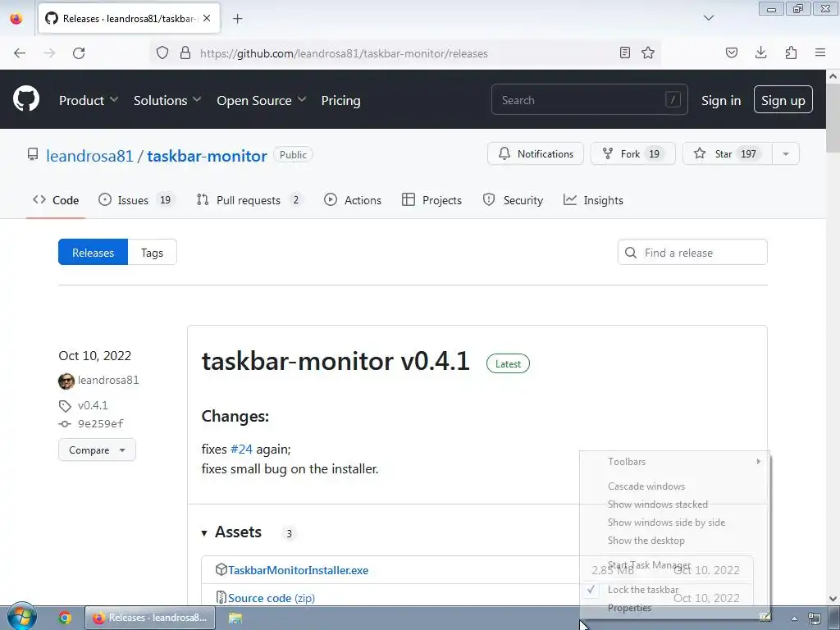Viewport: 840px width, 630px height.
Task: Open the Pricing page link
Action: click(x=340, y=100)
